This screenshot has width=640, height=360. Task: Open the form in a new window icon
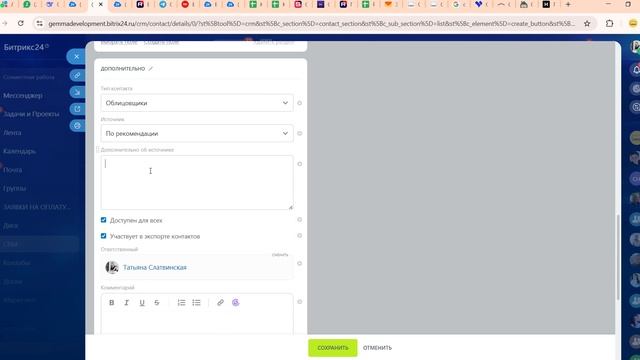click(77, 109)
